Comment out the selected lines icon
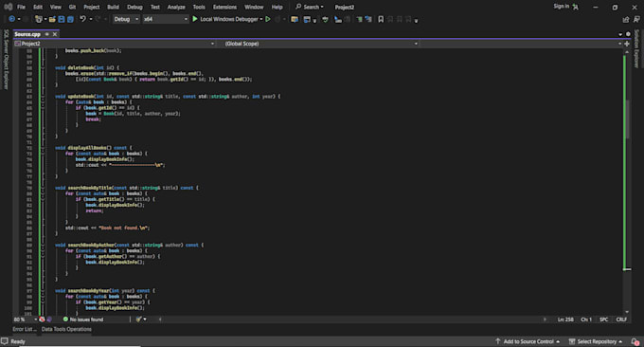The image size is (644, 347). point(337,19)
